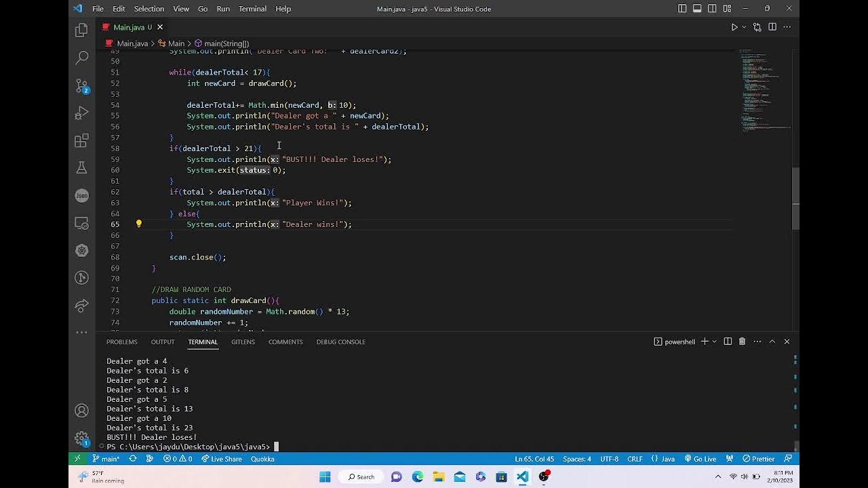The image size is (868, 488).
Task: Open run options dropdown arrow
Action: pyautogui.click(x=744, y=27)
